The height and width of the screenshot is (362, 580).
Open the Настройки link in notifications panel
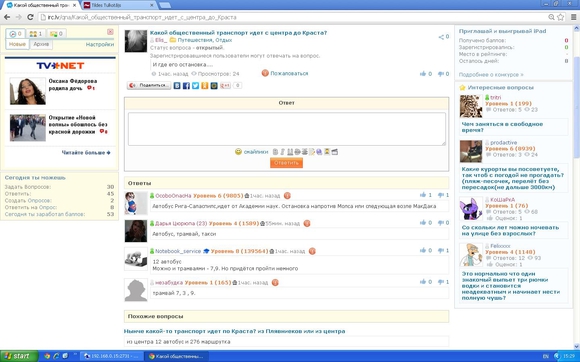coord(100,44)
